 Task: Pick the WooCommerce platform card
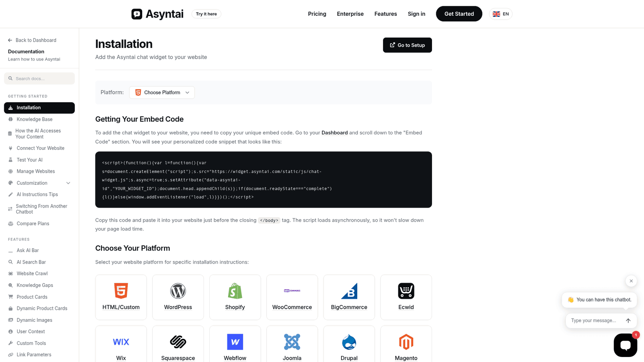coord(292,297)
